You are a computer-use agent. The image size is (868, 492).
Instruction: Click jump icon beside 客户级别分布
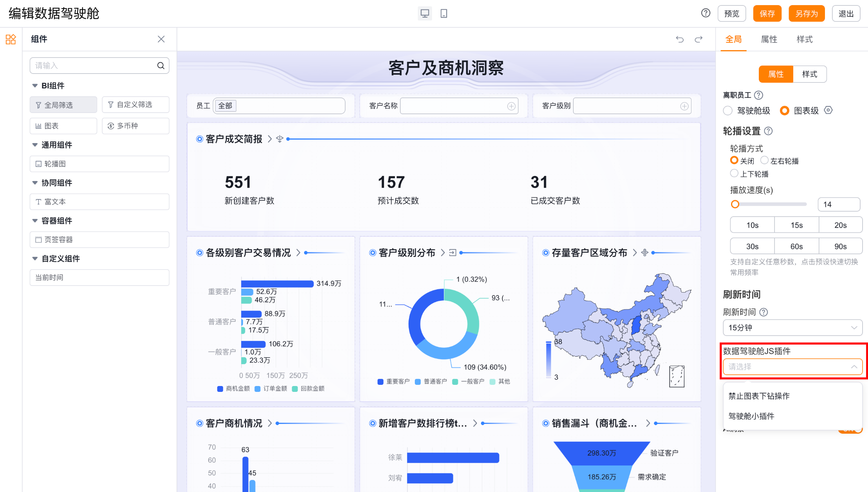point(453,253)
